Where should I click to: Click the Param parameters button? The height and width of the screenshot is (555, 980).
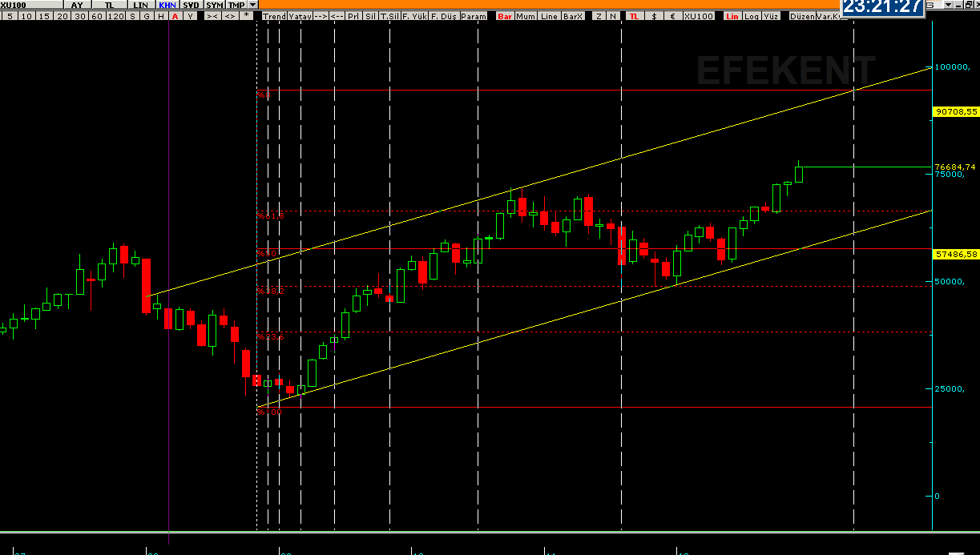[474, 16]
